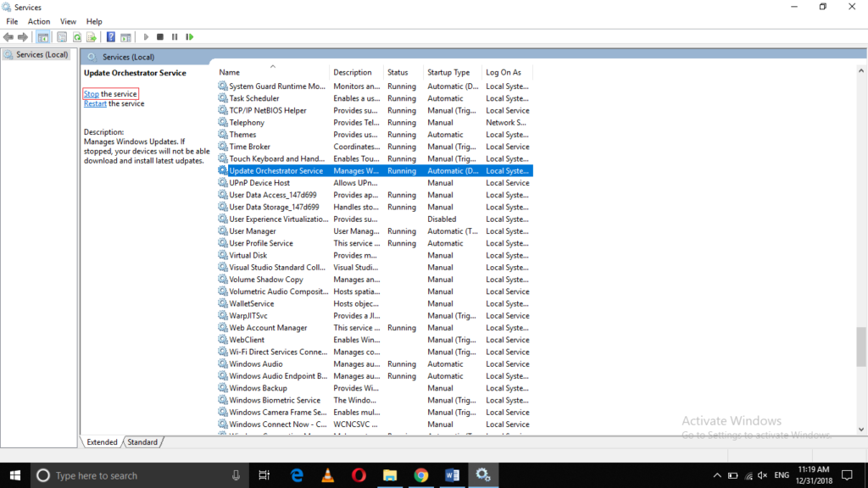The image size is (868, 488).
Task: Toggle Show/Hide Action Pane toolbar icon
Action: [125, 37]
